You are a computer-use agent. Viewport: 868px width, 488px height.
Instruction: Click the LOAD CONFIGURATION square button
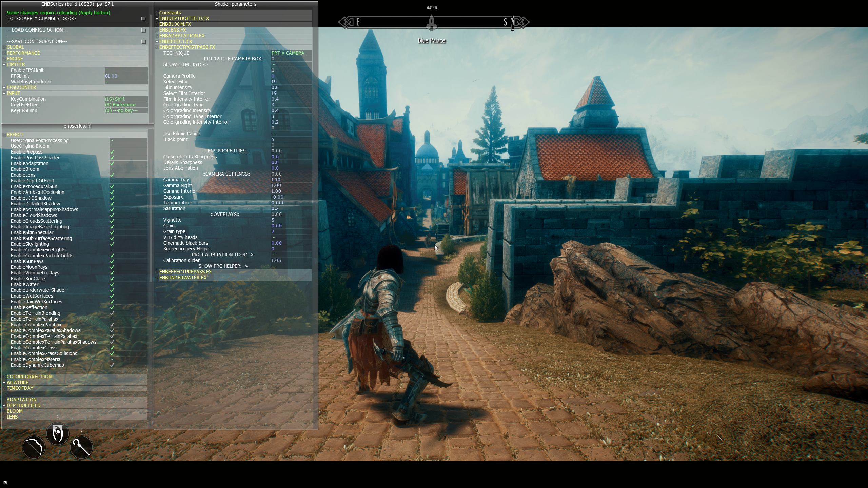[x=143, y=30]
